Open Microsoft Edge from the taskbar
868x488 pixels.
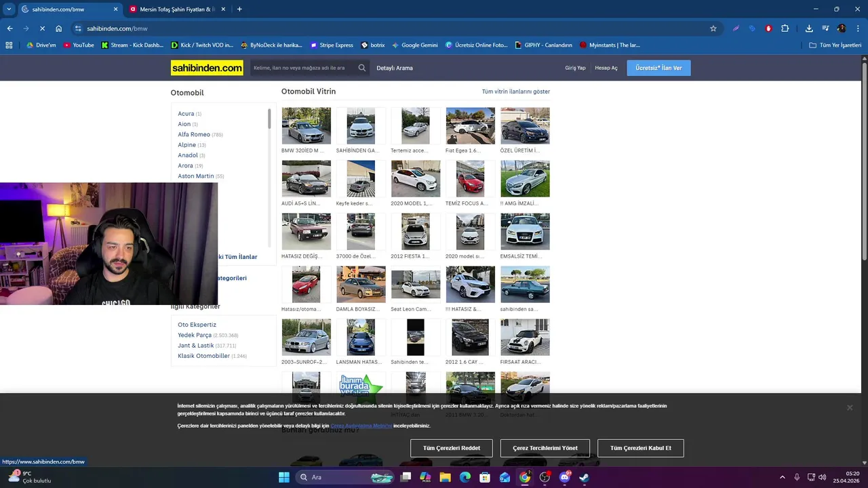click(x=465, y=477)
